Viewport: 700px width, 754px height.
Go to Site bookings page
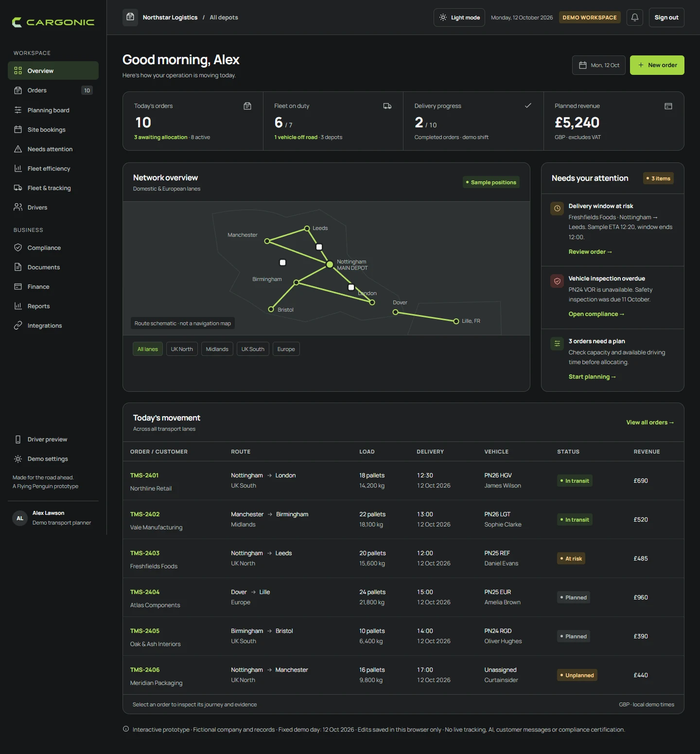point(53,129)
